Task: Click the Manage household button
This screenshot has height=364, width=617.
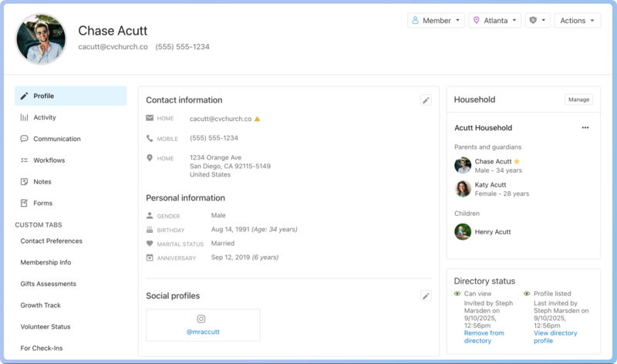Action: tap(578, 99)
